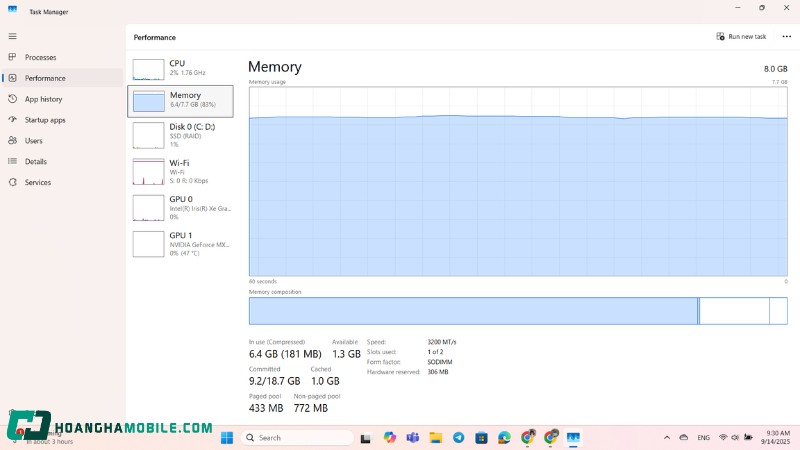Viewport: 800px width, 450px height.
Task: Show GPU 1 NVIDIA GeForce stats
Action: click(180, 243)
